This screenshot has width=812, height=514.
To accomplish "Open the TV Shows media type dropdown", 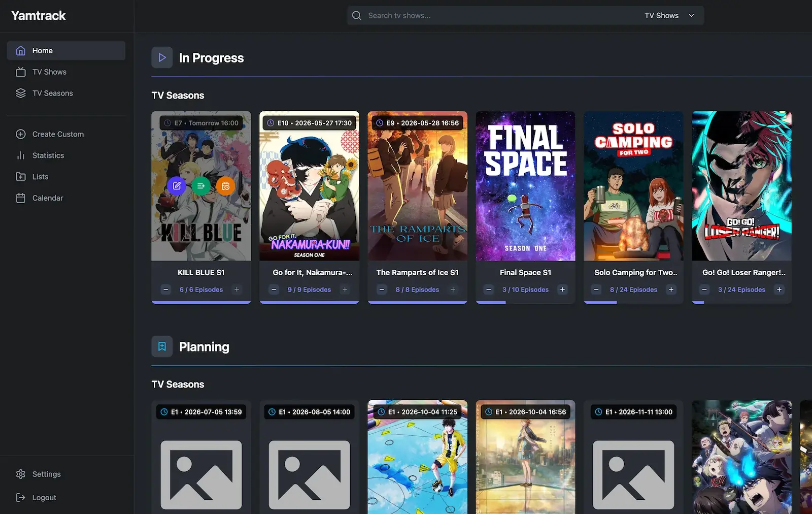I will tap(669, 16).
